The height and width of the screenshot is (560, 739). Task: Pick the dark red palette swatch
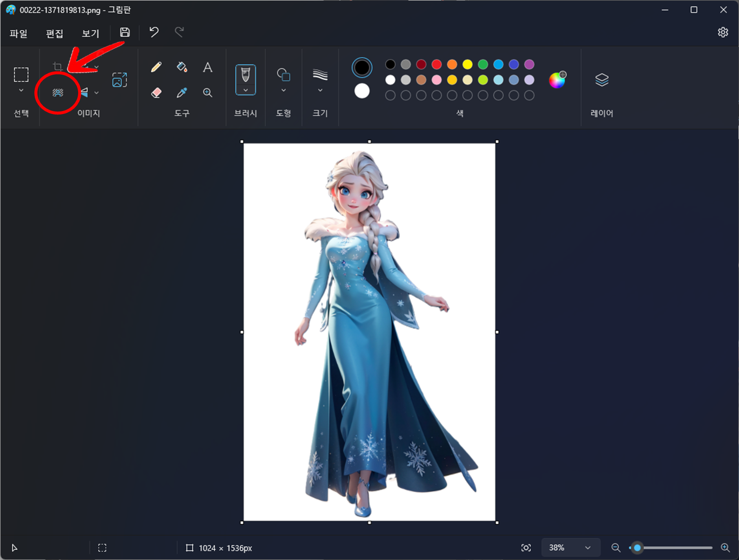421,64
